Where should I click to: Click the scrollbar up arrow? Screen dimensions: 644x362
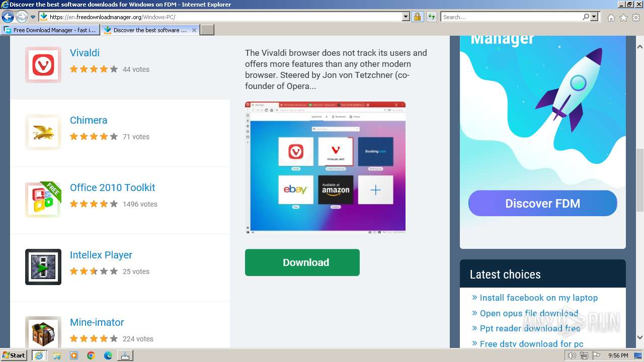click(640, 47)
